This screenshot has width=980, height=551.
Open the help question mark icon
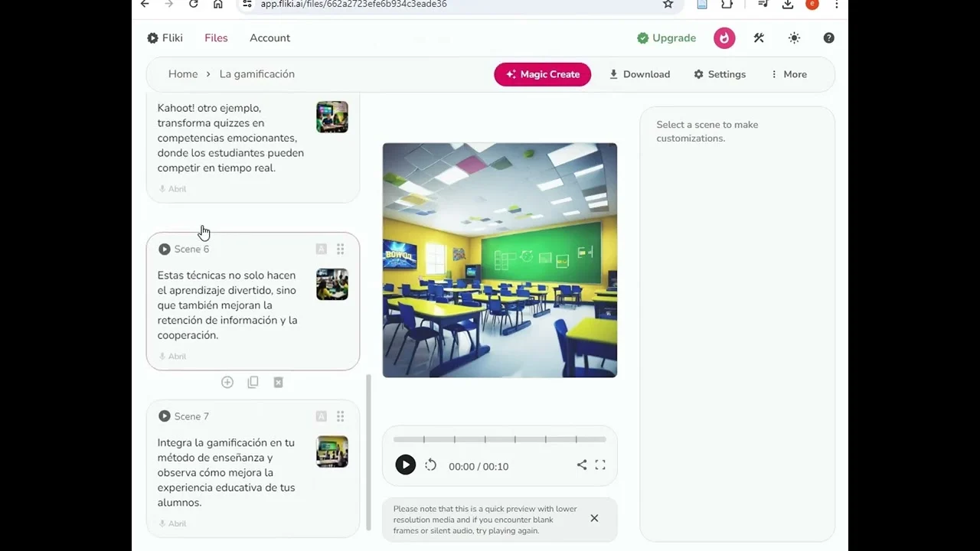(828, 38)
